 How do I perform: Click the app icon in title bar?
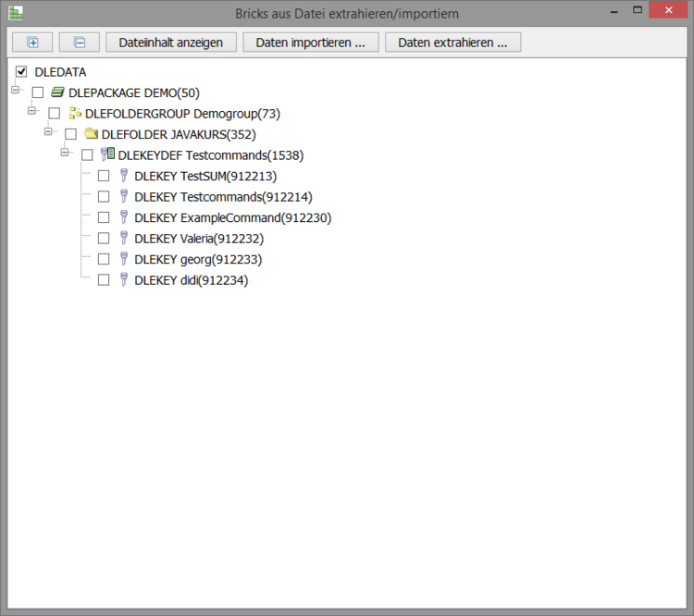[x=15, y=13]
